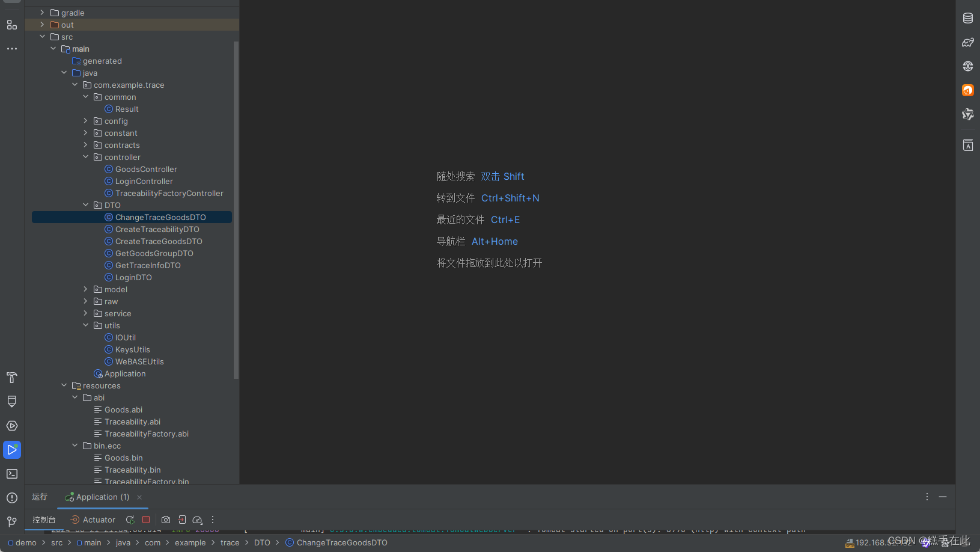This screenshot has width=980, height=552.
Task: Open more run toolbar actions menu
Action: pyautogui.click(x=213, y=520)
